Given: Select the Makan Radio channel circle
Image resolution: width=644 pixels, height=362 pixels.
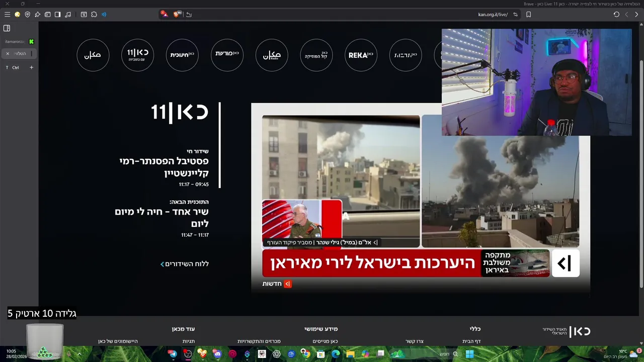Looking at the screenshot, I should point(272,55).
